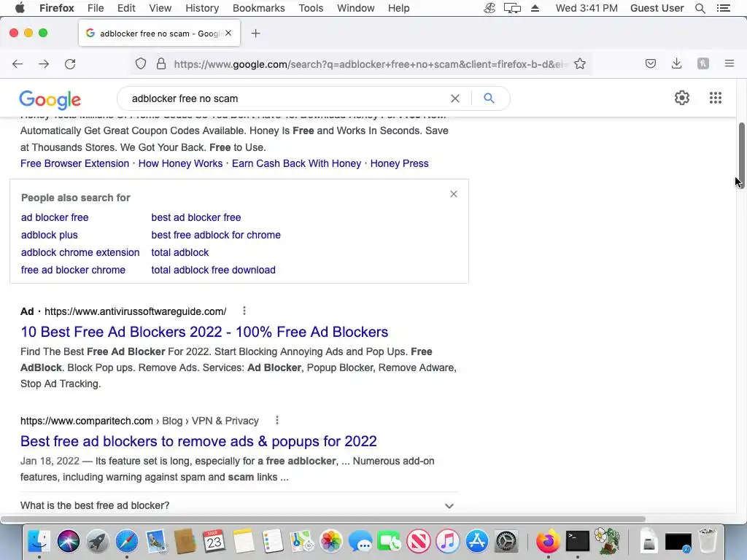Open the tracking protection shield icon
Image resolution: width=747 pixels, height=560 pixels.
(x=141, y=64)
